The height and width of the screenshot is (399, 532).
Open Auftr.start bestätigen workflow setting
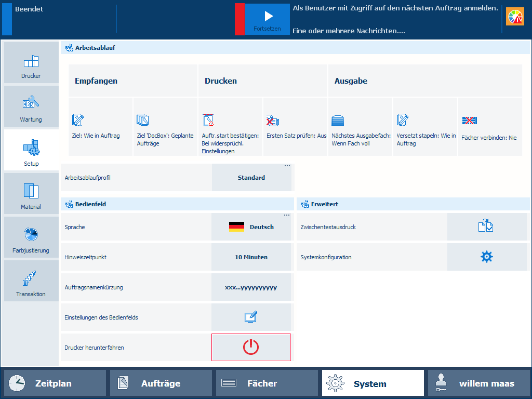[230, 127]
